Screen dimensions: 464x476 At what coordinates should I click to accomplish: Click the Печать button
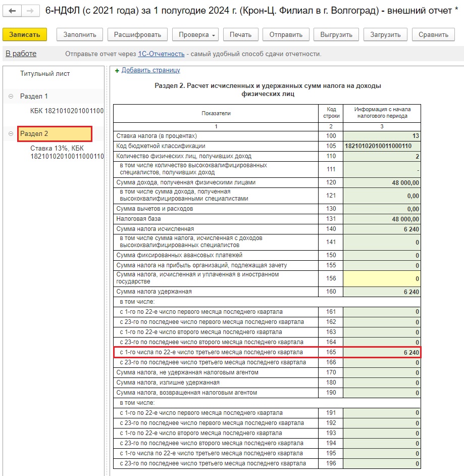tap(240, 34)
